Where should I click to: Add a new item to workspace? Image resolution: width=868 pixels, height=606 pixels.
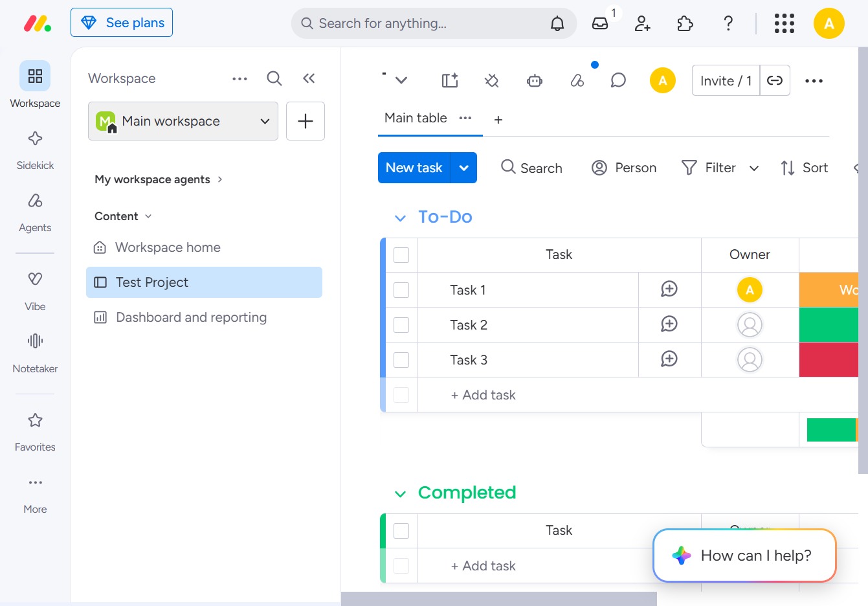click(x=306, y=121)
